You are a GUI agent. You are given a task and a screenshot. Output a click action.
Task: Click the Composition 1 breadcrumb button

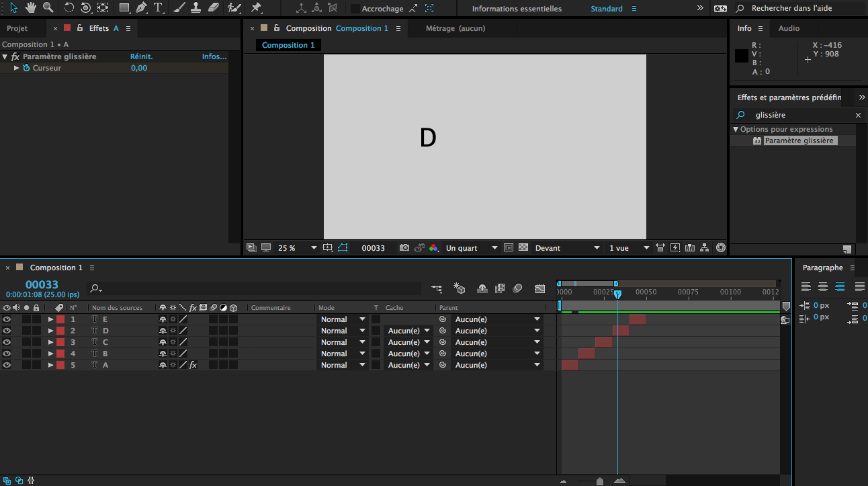[x=288, y=45]
